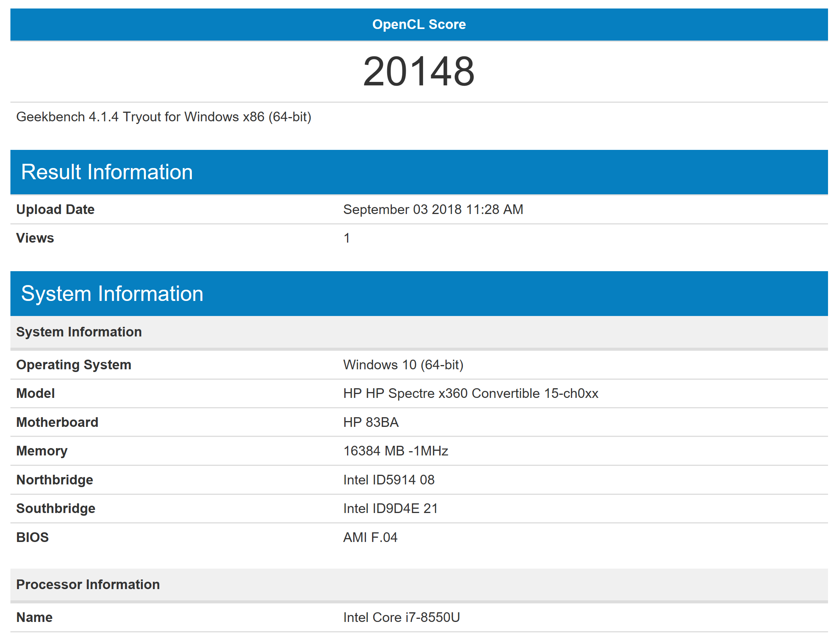Select the HP 83BA motherboard value
840x637 pixels.
(371, 422)
